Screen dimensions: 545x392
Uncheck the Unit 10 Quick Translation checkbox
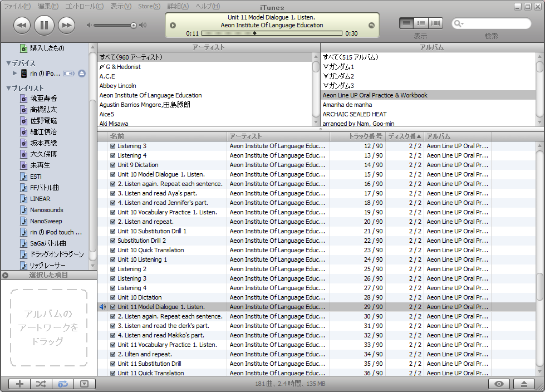click(x=113, y=250)
